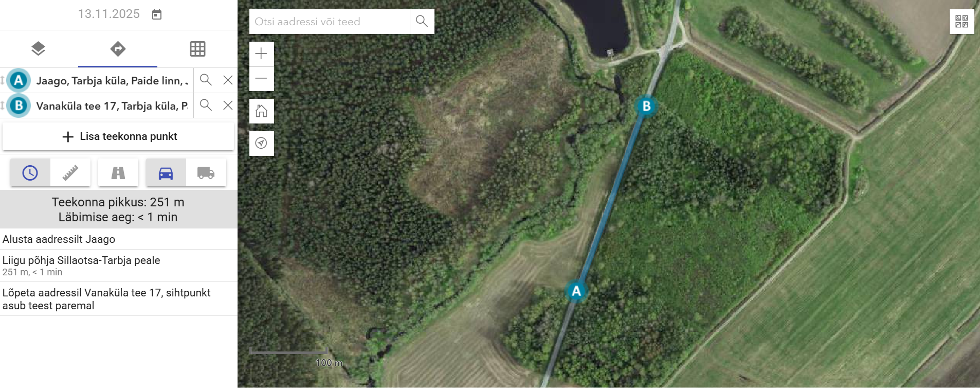This screenshot has width=980, height=388.
Task: Select fastest route by time clock toggle
Action: pos(30,173)
